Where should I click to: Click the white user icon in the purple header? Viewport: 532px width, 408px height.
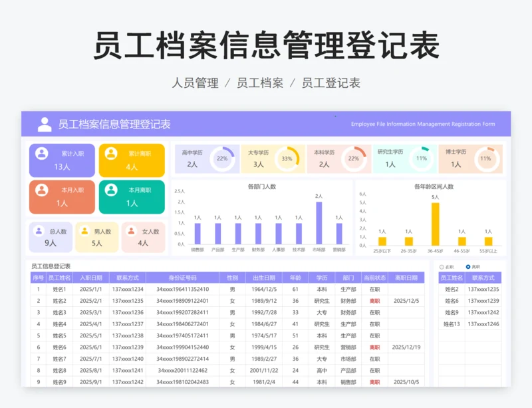click(45, 124)
